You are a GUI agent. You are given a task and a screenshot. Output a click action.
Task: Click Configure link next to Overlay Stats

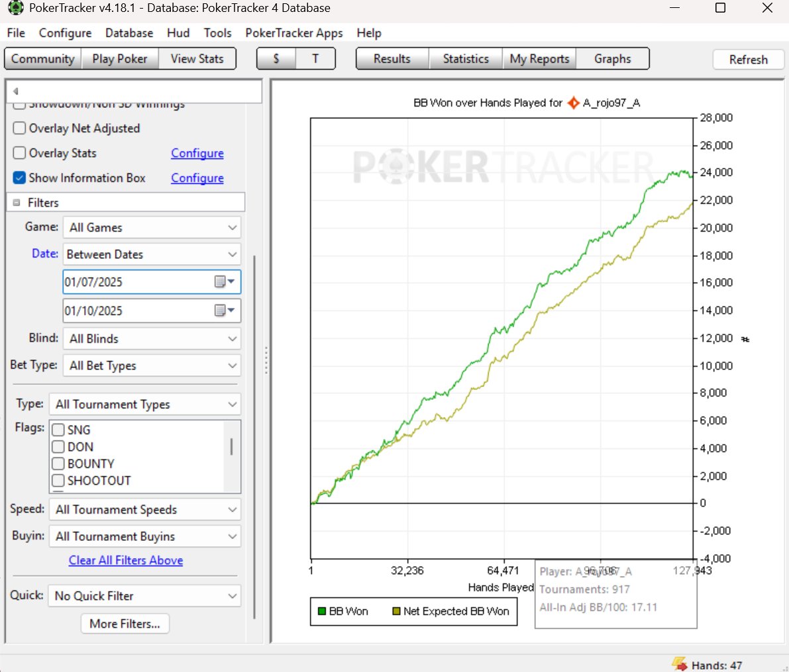click(197, 153)
